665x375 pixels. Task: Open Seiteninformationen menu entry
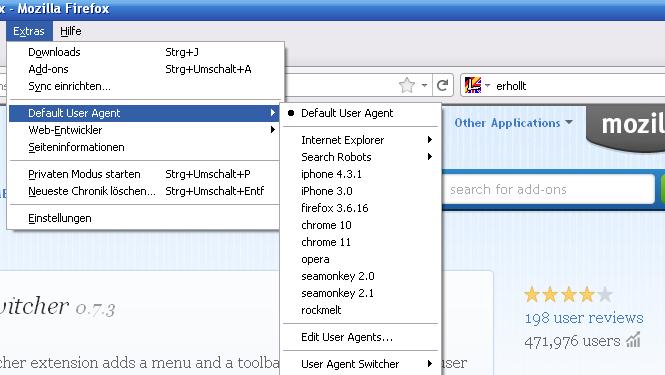coord(143,147)
